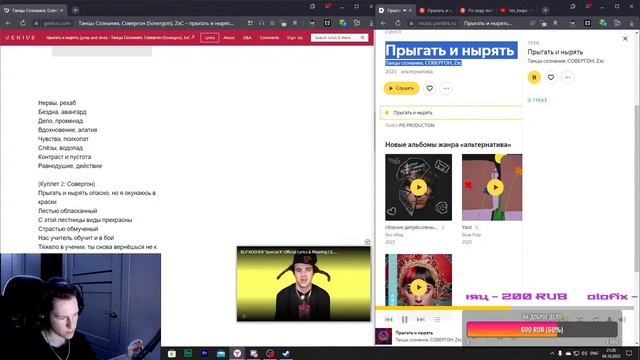Open the About tab on Genius
This screenshot has height=360, width=640.
click(x=229, y=38)
